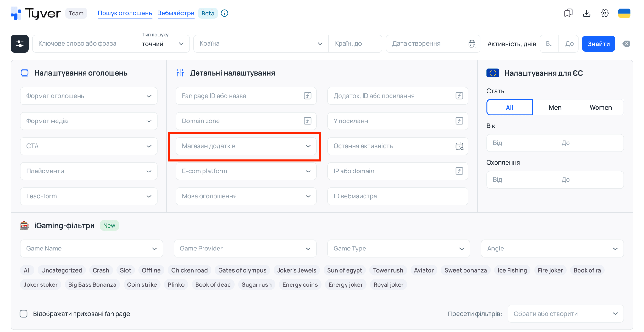Screen dimensions: 644x332
Task: Click the Tyver logo
Action: tap(36, 13)
